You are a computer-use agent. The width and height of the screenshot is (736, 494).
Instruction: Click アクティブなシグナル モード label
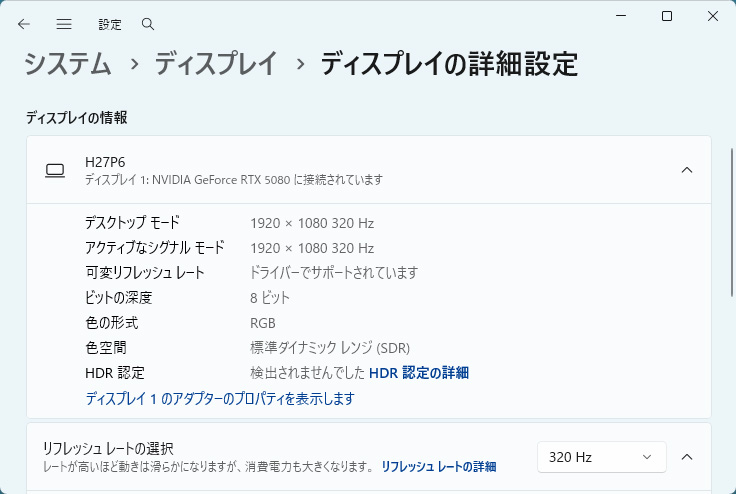tap(155, 247)
